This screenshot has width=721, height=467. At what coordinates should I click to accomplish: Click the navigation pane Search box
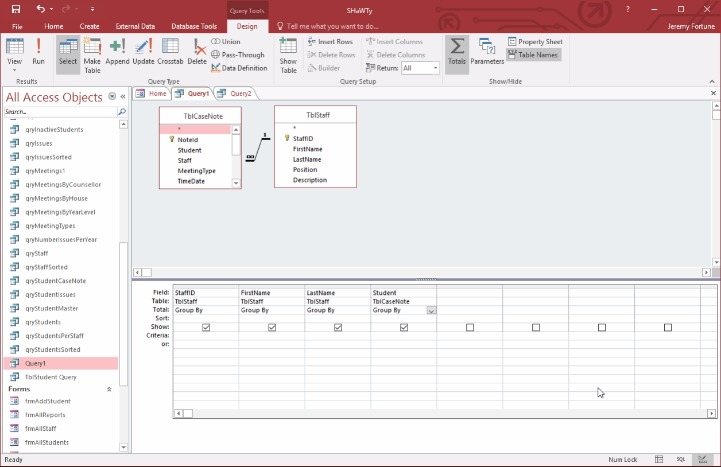coord(61,112)
